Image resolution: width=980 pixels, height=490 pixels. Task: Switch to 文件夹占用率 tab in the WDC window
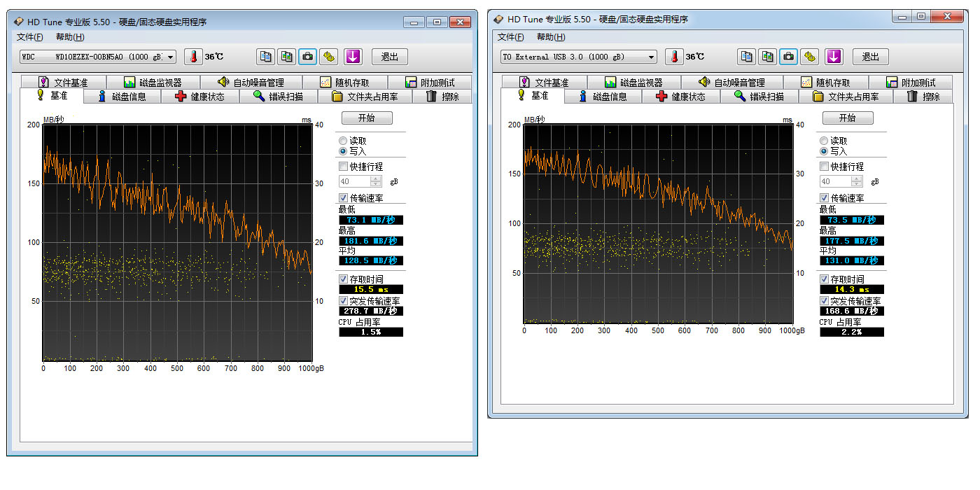pos(365,97)
